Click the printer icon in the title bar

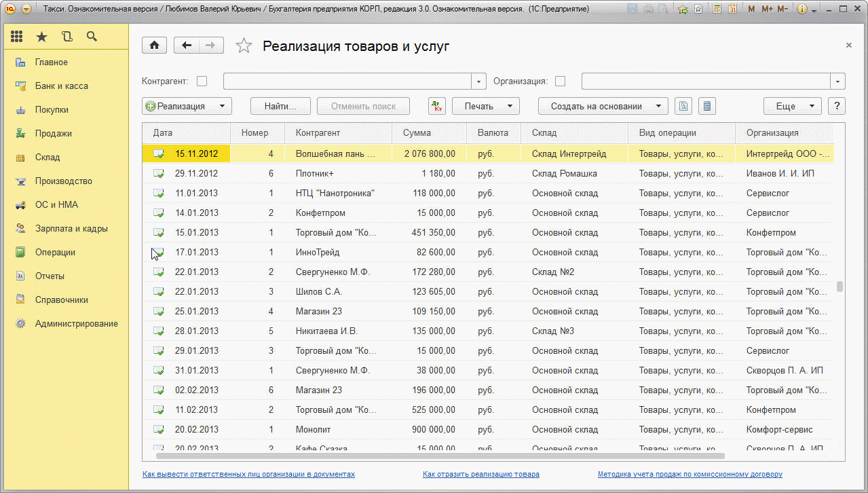coord(648,10)
